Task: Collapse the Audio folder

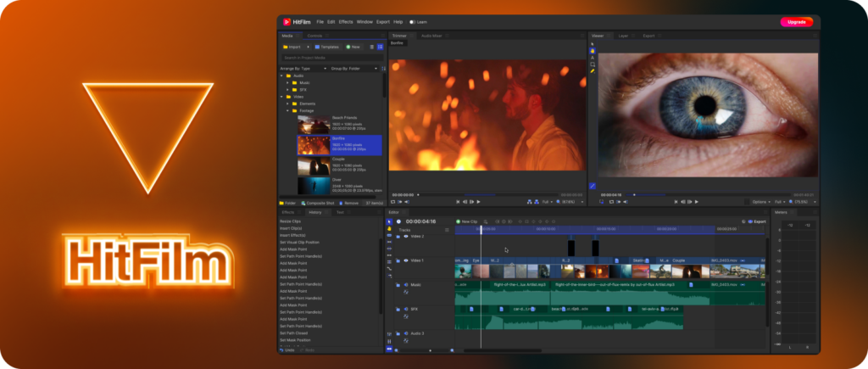Action: (x=281, y=75)
